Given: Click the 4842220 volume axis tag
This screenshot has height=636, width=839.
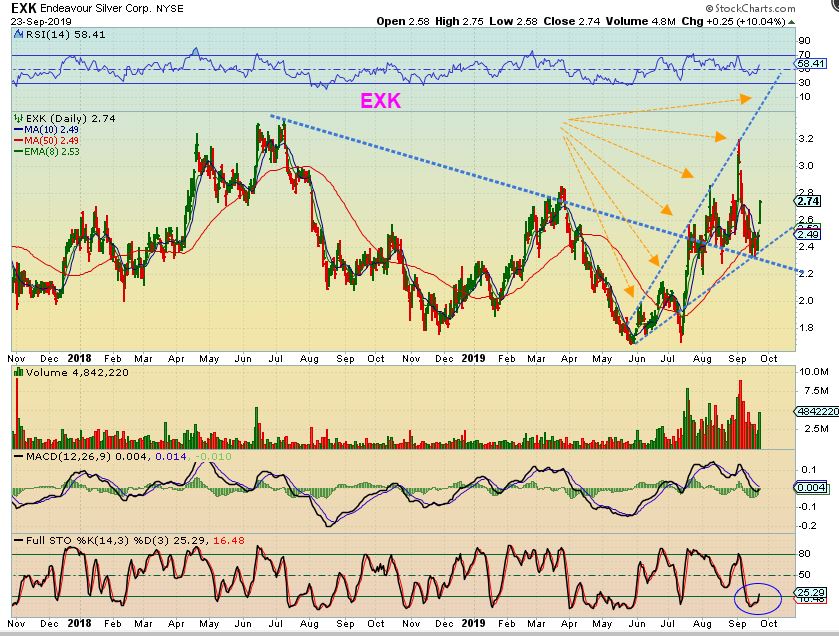Looking at the screenshot, I should [x=816, y=411].
